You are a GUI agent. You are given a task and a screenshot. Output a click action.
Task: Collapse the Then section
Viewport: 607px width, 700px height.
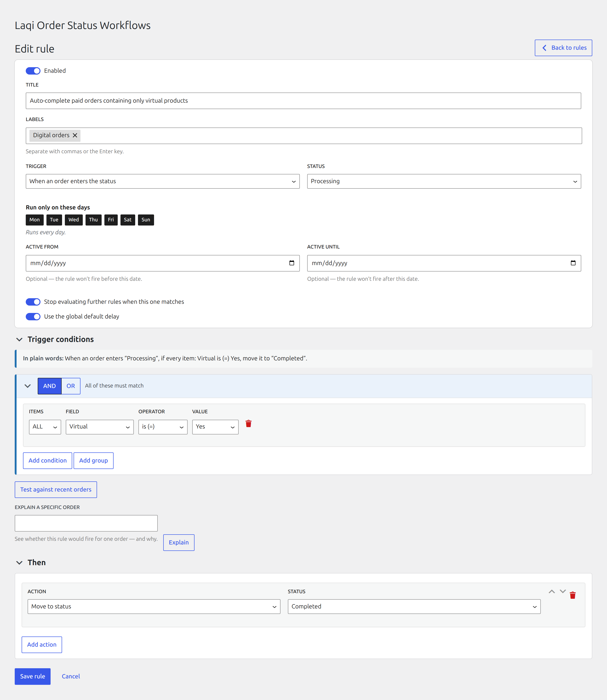(19, 563)
